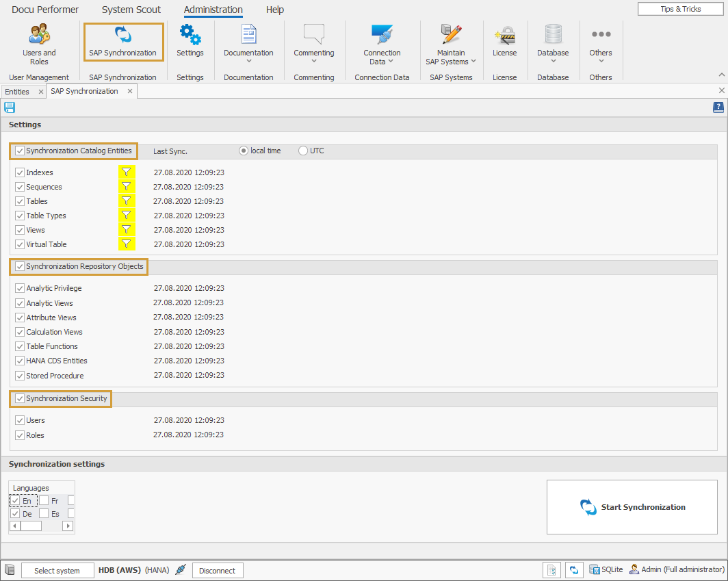This screenshot has height=581, width=728.
Task: Select the SAP Synchronization ribbon icon
Action: pyautogui.click(x=123, y=42)
